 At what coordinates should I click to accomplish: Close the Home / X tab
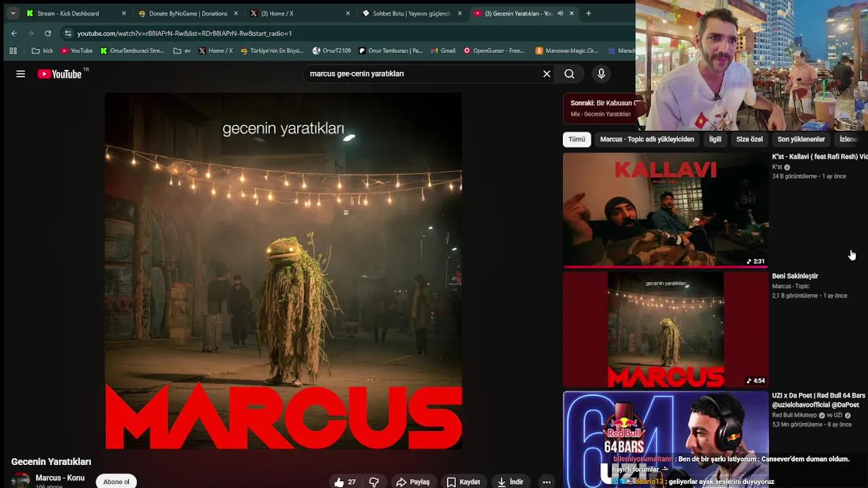point(348,13)
